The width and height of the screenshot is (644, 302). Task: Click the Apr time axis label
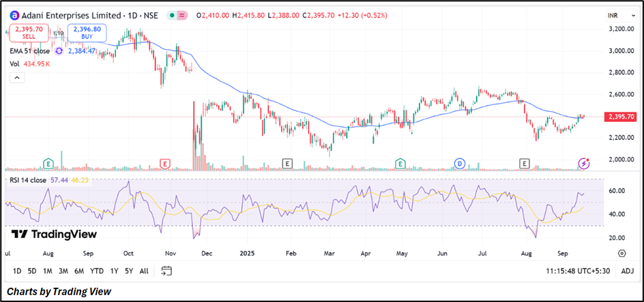pos(365,254)
